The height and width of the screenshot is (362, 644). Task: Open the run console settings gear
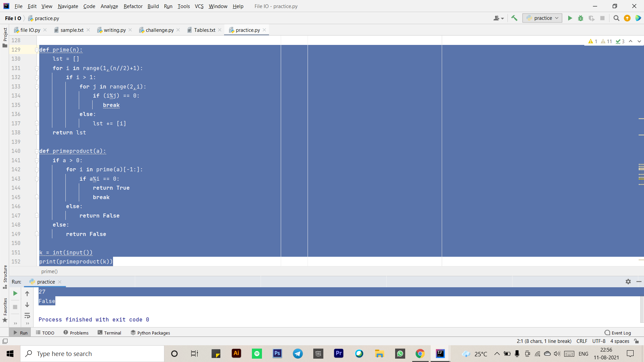pos(629,282)
